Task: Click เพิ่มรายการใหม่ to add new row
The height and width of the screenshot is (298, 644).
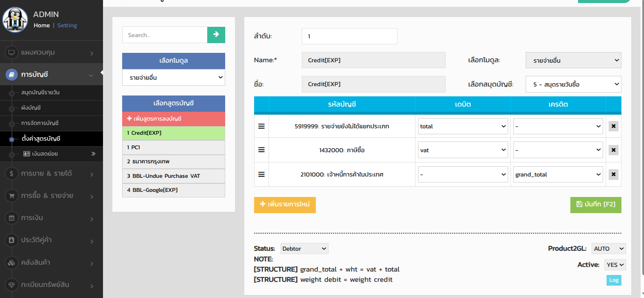Action: click(x=285, y=205)
